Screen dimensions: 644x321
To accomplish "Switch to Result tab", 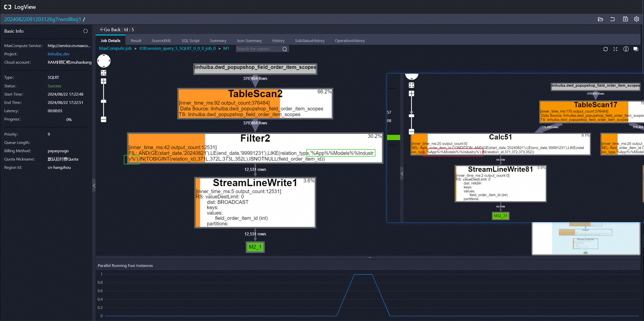I will click(136, 41).
